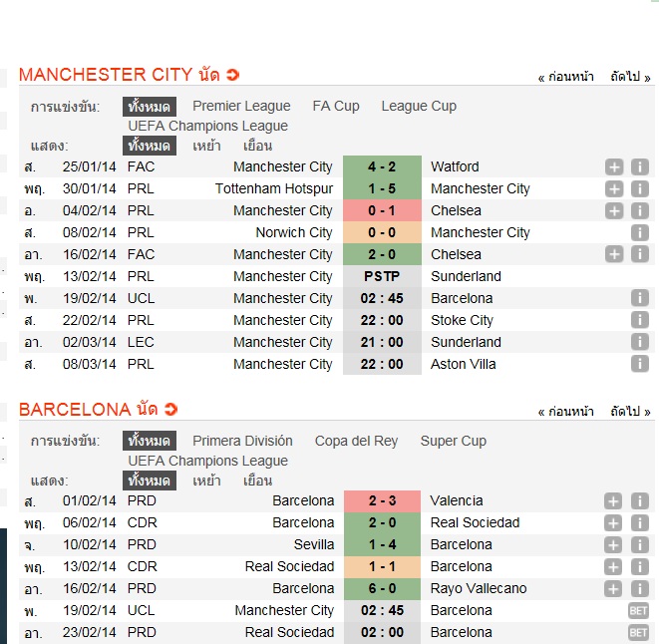The image size is (659, 644).
Task: Open info icon for the Stoke City fixture
Action: pyautogui.click(x=639, y=321)
